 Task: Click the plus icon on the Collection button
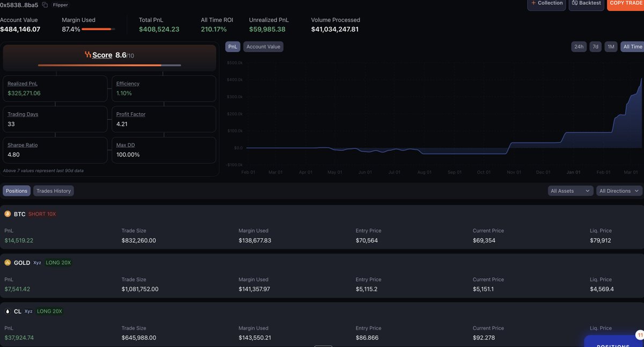[x=533, y=3]
